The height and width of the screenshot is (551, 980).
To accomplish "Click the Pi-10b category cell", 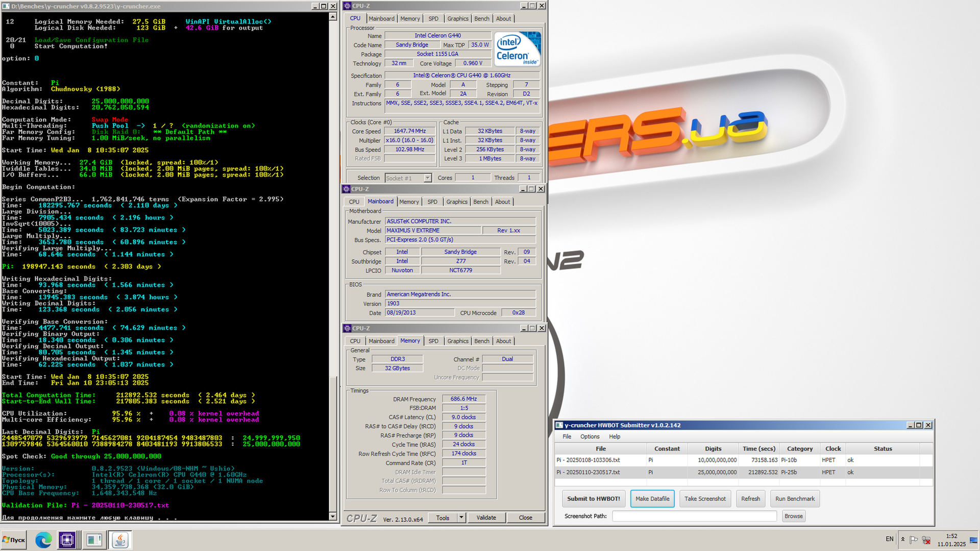I will coord(800,460).
